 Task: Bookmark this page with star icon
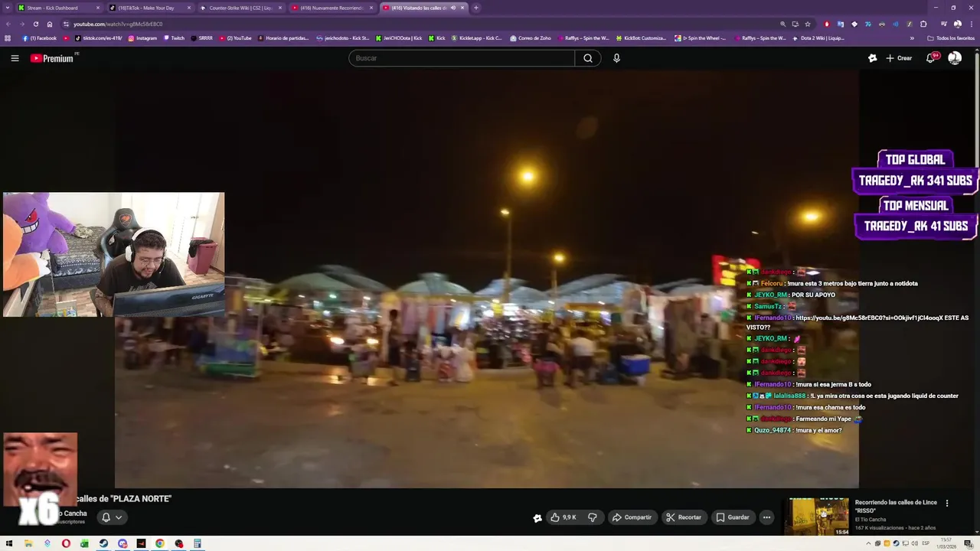[808, 24]
